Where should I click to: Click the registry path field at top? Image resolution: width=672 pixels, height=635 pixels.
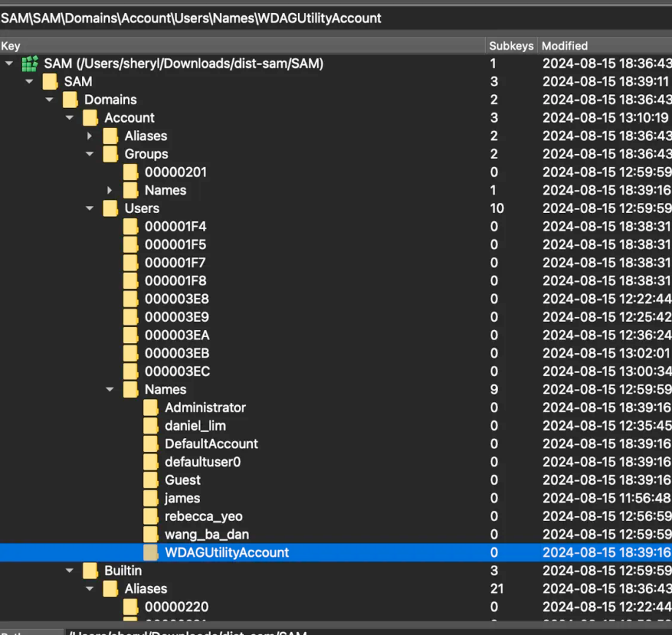[x=336, y=18]
